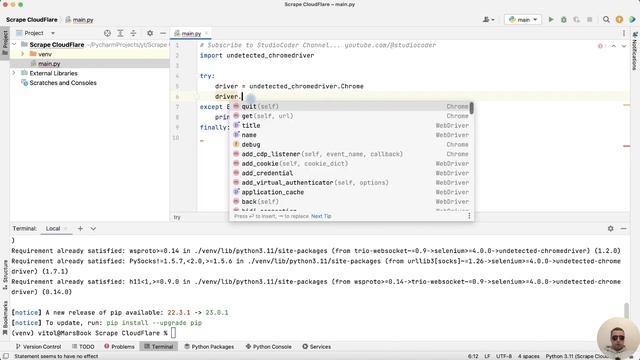
Task: Open Services tool window
Action: 317,347
